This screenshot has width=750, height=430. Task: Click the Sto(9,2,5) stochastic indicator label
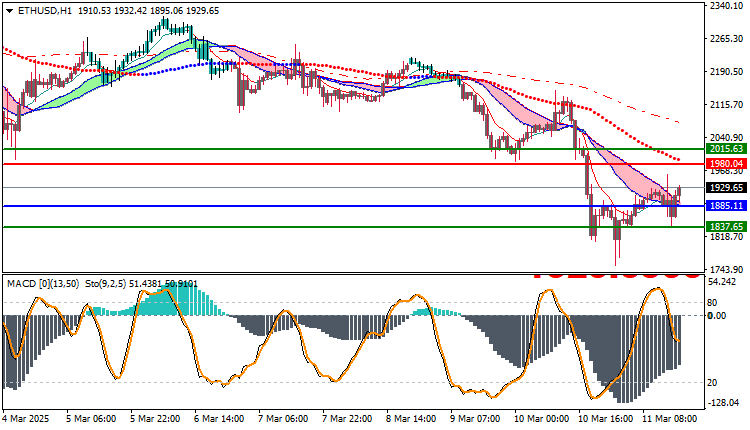(106, 284)
